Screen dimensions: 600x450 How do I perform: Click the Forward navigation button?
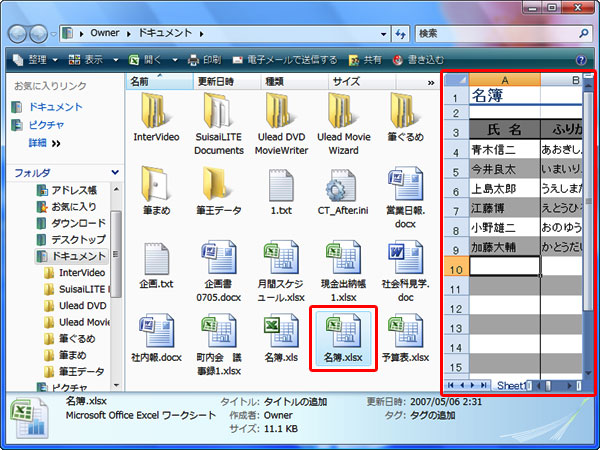pos(38,34)
